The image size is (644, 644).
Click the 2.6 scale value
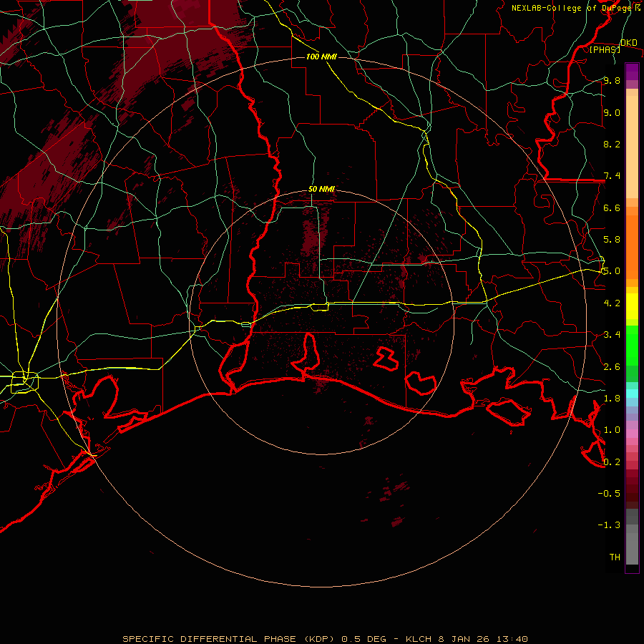point(612,367)
